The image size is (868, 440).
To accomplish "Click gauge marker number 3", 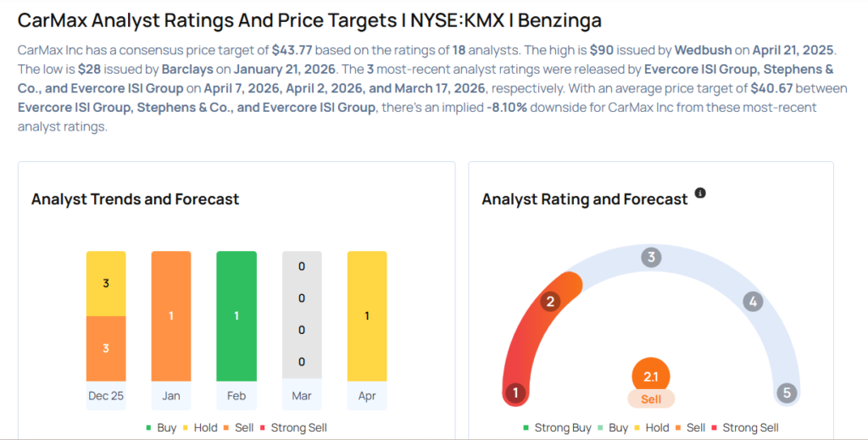I will [651, 258].
